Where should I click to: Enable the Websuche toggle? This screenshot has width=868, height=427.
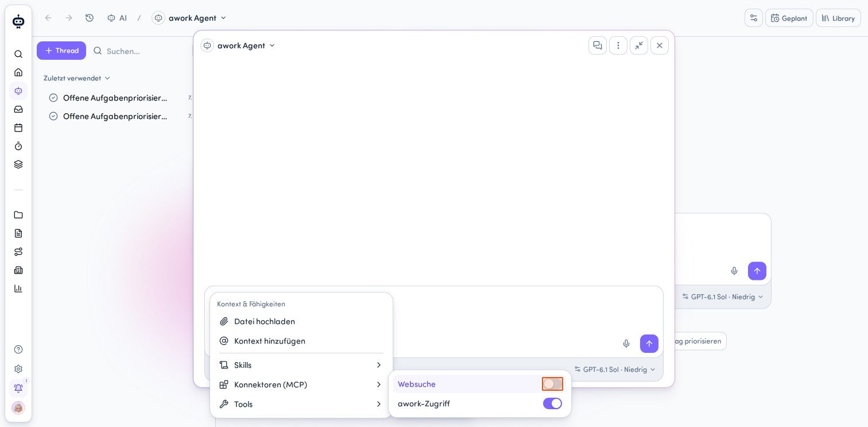point(553,384)
